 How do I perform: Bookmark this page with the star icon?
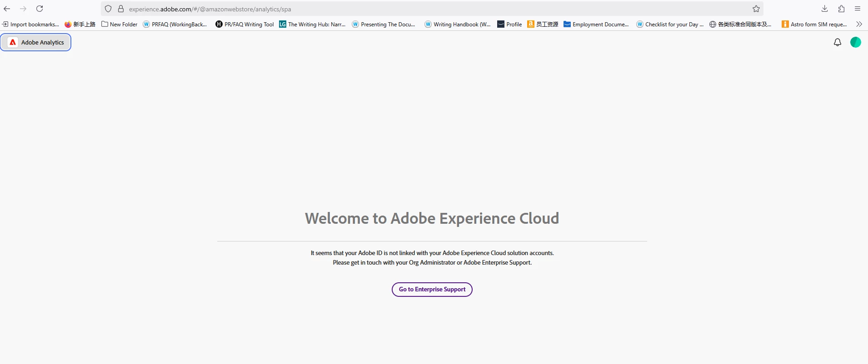coord(756,9)
